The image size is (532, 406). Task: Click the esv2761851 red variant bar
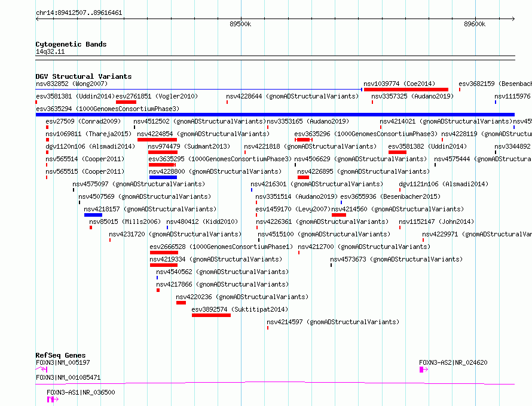pyautogui.click(x=126, y=102)
